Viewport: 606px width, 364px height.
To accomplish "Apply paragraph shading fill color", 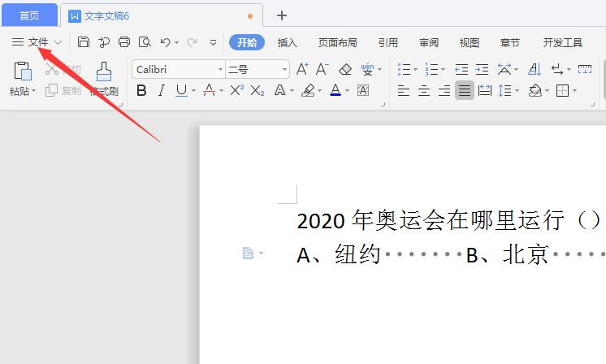I will pos(535,91).
